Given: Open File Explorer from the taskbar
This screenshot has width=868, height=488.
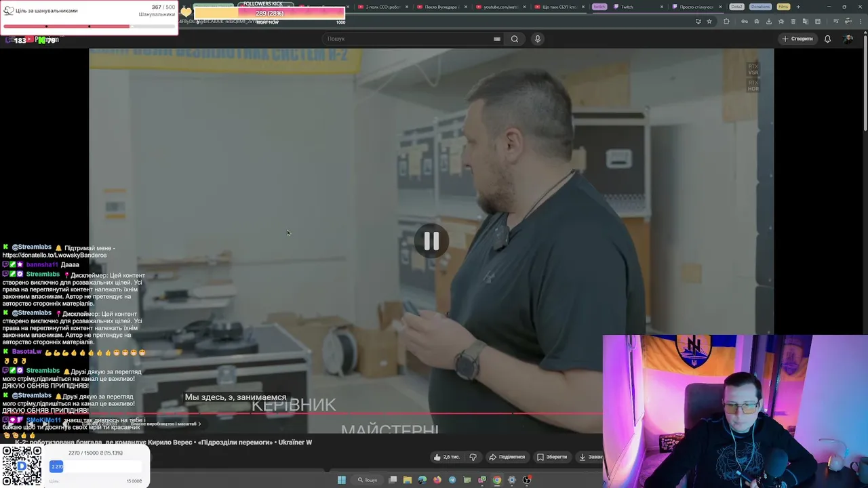Looking at the screenshot, I should [x=408, y=480].
